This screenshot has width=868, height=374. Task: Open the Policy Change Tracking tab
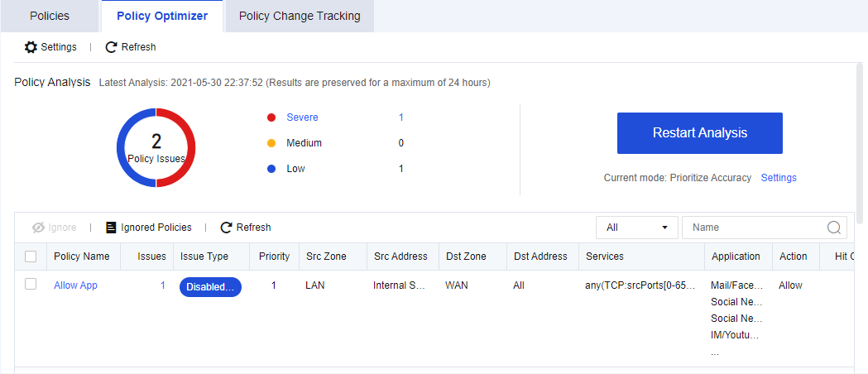pyautogui.click(x=299, y=16)
